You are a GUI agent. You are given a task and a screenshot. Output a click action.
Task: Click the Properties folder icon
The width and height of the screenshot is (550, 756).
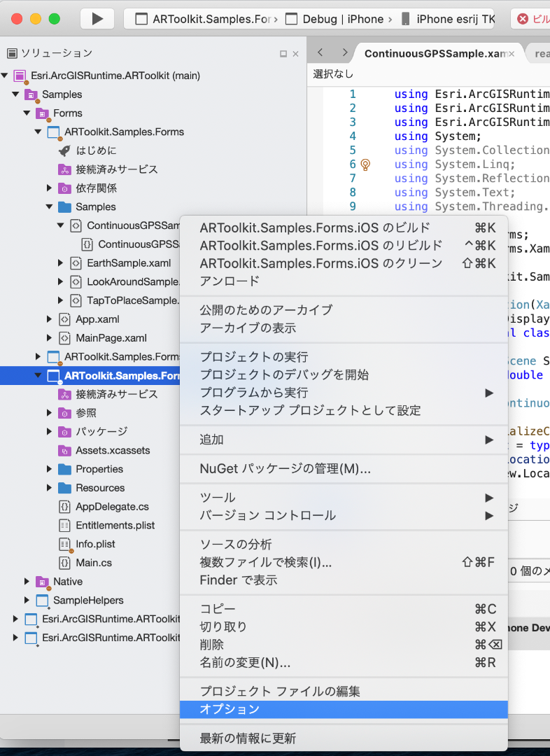pyautogui.click(x=64, y=469)
